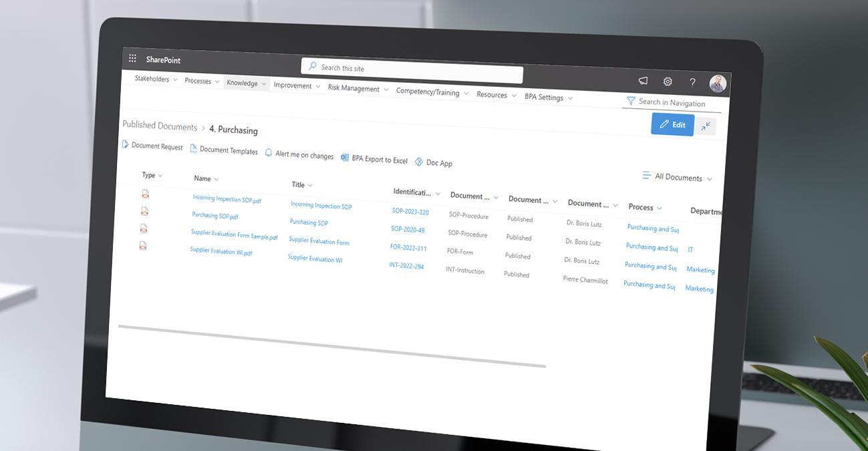This screenshot has width=868, height=451.
Task: Select Alert me on changes
Action: point(299,154)
